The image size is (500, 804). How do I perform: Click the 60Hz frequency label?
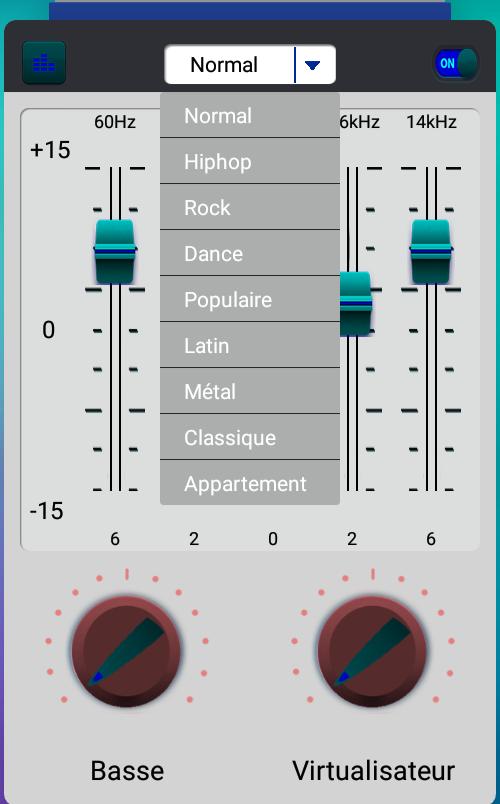(x=115, y=122)
